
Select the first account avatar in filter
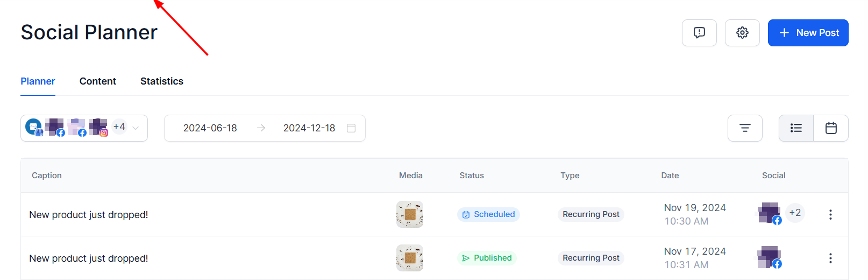pyautogui.click(x=34, y=128)
